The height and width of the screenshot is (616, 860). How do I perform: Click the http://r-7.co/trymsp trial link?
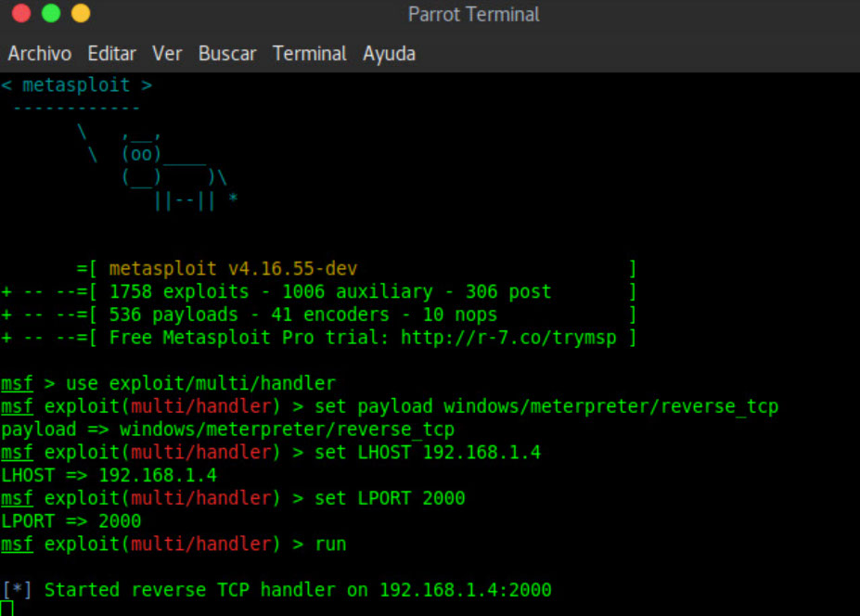508,338
